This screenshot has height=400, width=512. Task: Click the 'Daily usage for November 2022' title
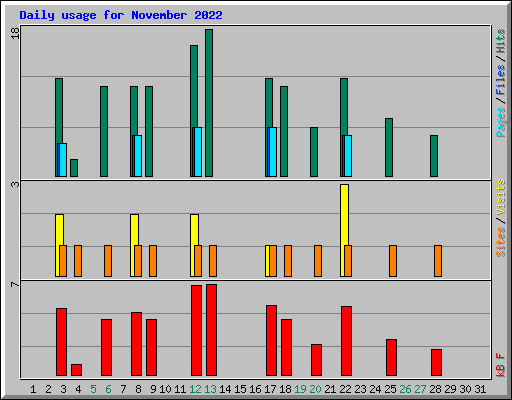[121, 15]
